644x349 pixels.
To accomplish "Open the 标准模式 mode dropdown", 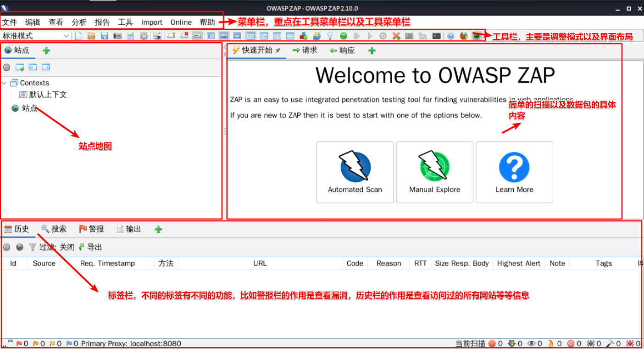I will point(35,35).
